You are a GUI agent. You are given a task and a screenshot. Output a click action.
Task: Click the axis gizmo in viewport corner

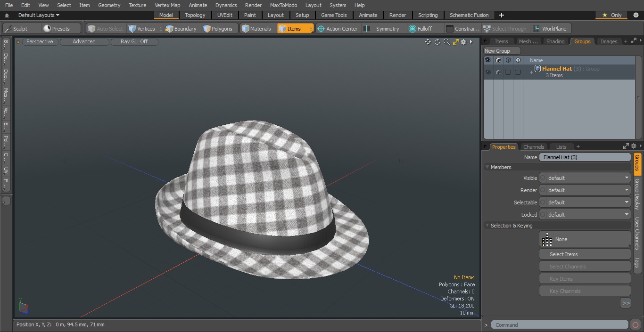tap(23, 307)
